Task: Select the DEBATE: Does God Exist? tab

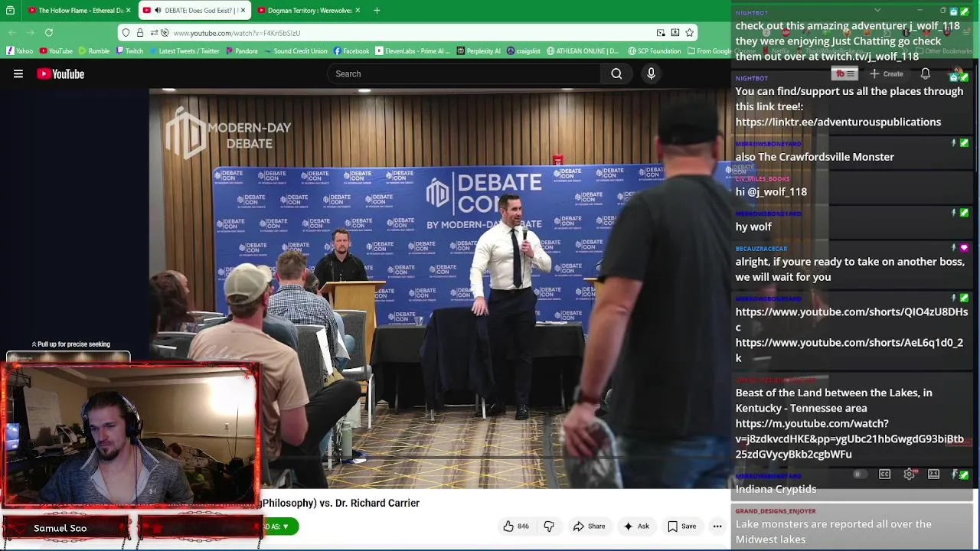Action: pos(194,11)
